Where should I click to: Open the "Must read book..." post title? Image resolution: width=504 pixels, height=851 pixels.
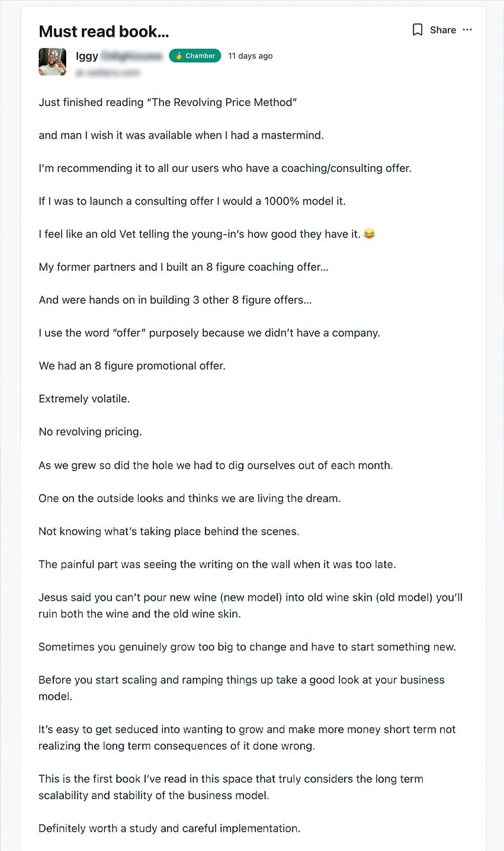click(x=104, y=31)
